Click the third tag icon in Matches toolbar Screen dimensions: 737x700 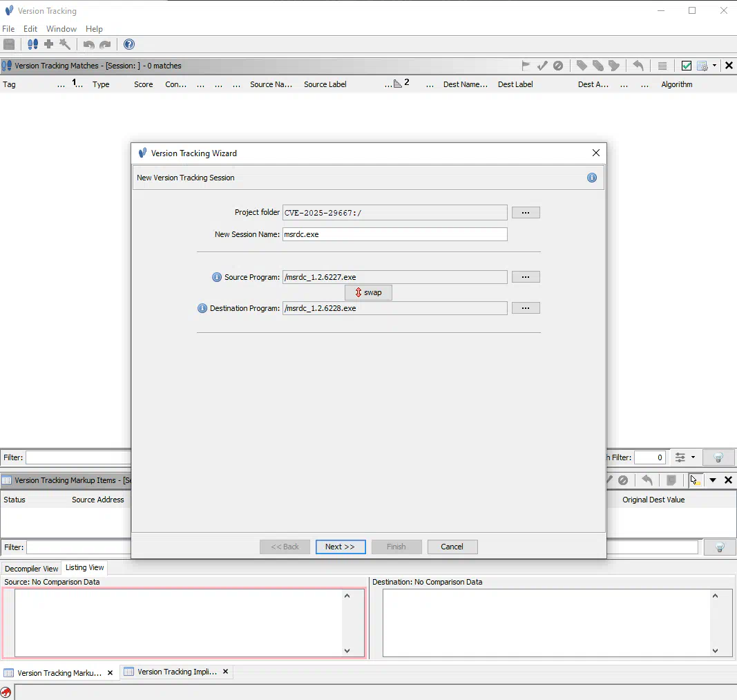[614, 66]
